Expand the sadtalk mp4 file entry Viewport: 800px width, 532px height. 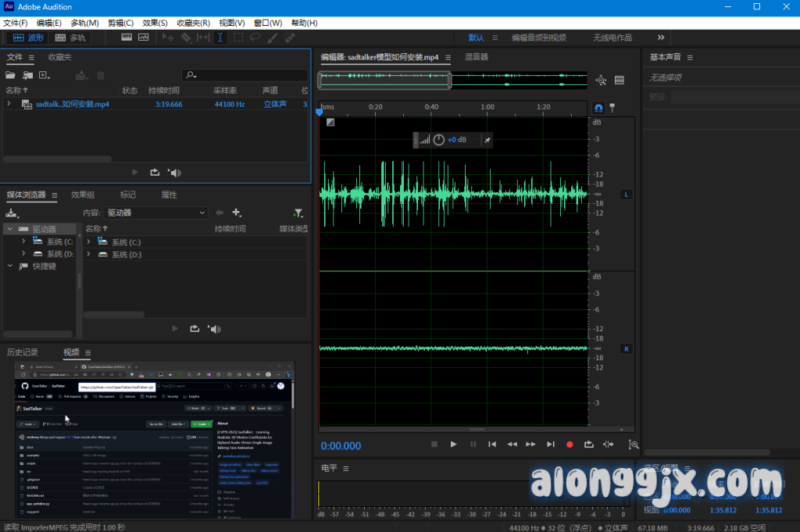click(x=9, y=104)
